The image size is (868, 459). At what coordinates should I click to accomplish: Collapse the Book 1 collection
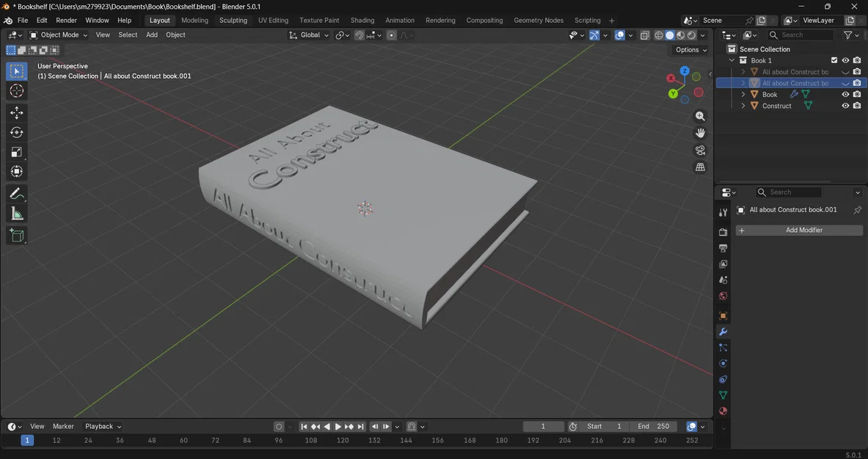click(x=731, y=60)
